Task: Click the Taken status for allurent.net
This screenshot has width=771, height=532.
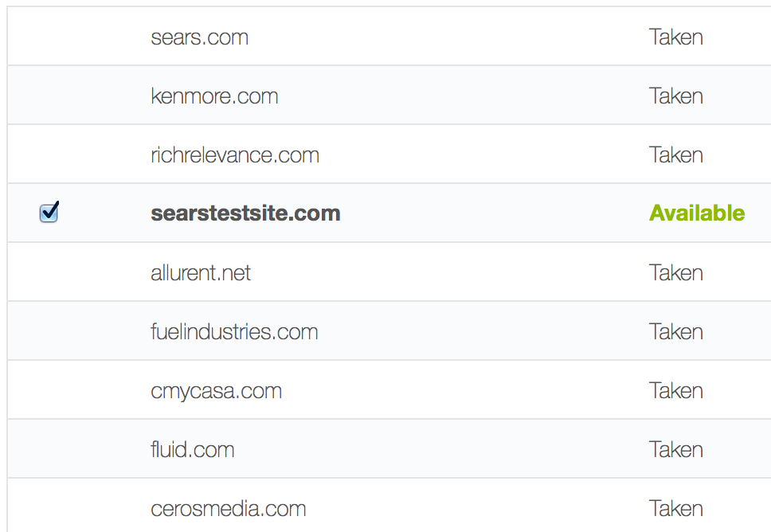Action: point(675,273)
